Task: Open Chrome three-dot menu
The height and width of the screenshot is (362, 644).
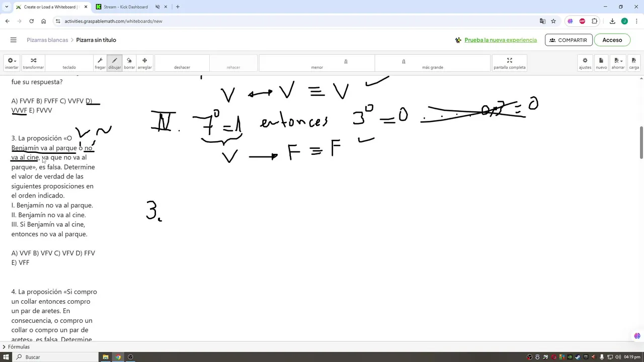Action: (x=636, y=21)
